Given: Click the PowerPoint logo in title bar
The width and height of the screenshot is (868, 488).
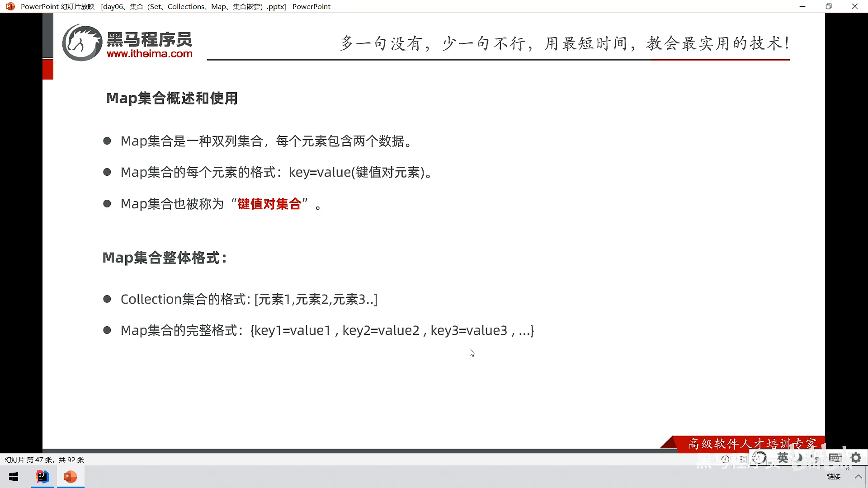Looking at the screenshot, I should (10, 6).
